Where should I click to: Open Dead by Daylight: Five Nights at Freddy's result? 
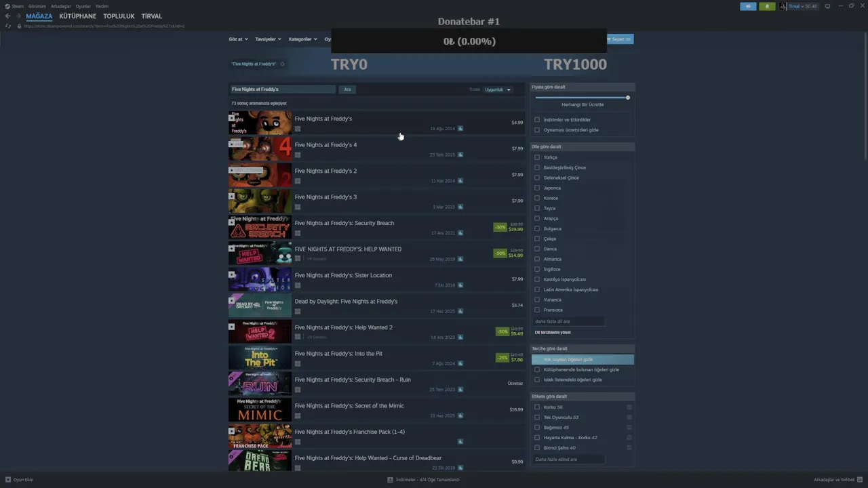point(377,306)
